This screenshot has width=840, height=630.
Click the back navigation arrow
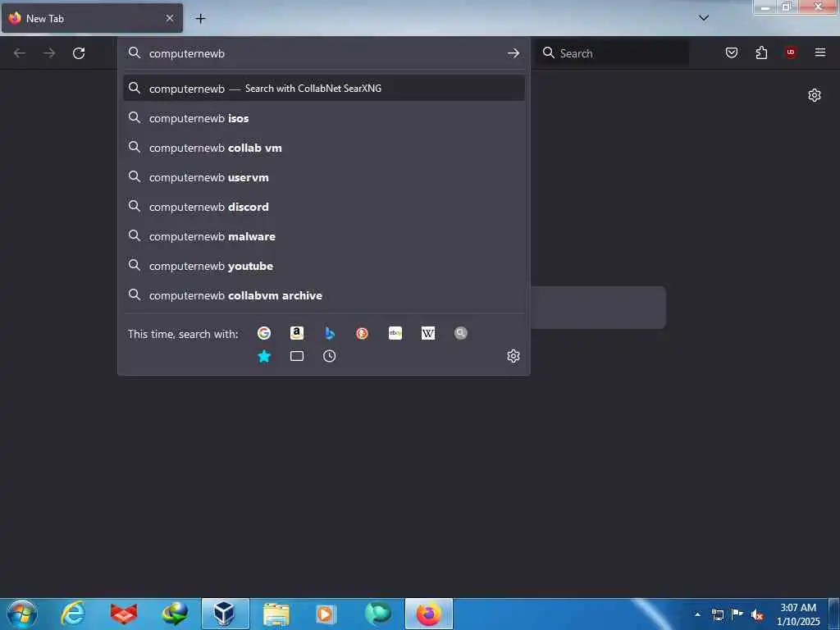click(20, 53)
